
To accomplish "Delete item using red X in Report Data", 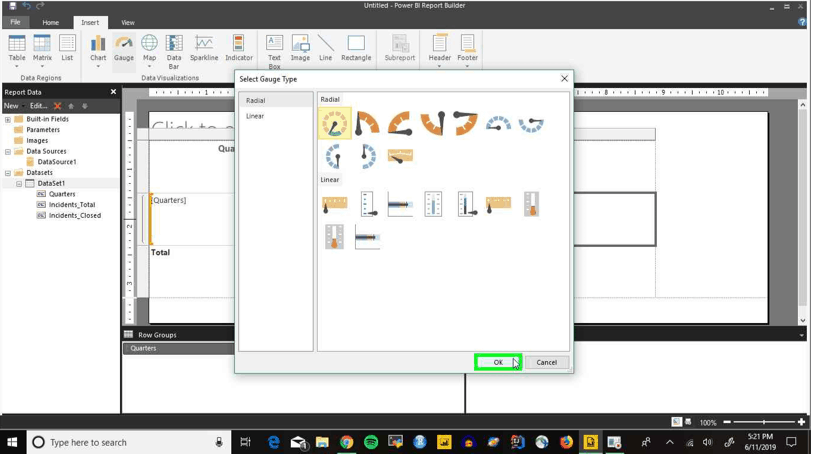I will click(58, 106).
